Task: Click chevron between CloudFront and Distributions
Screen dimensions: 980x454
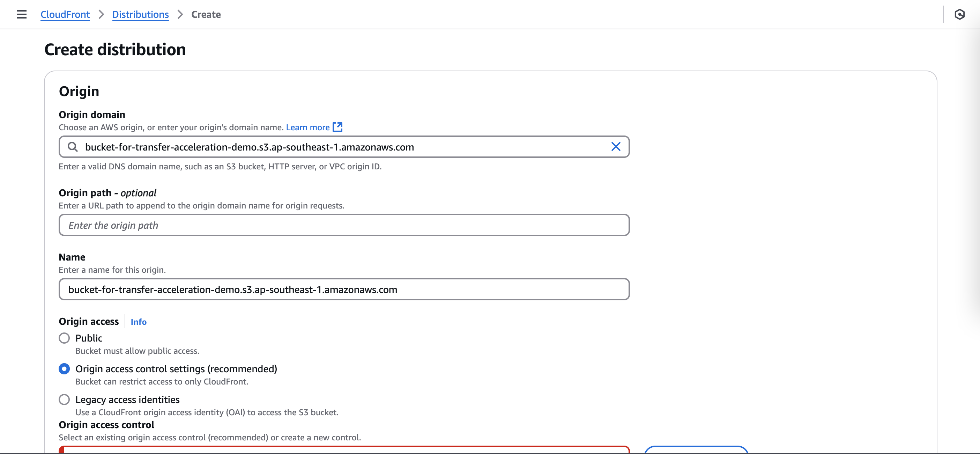Action: (101, 14)
